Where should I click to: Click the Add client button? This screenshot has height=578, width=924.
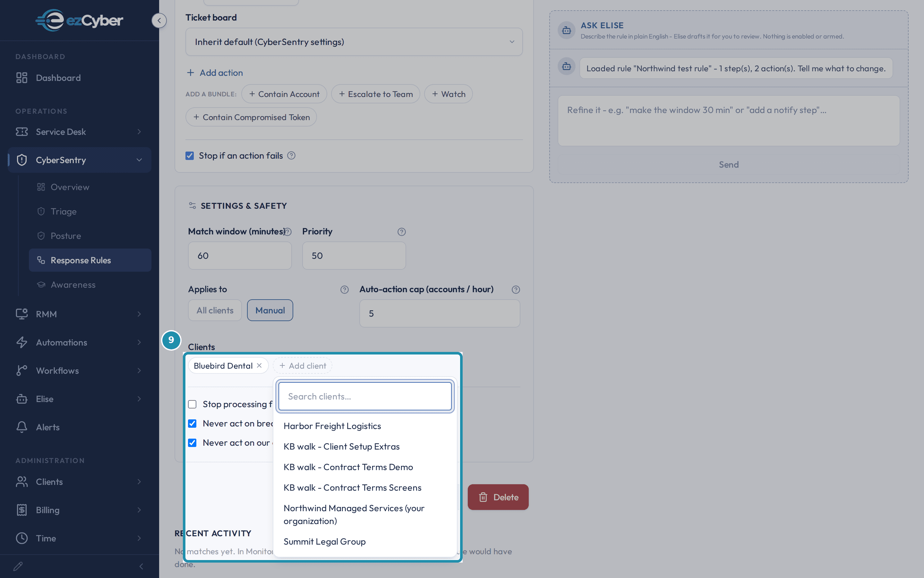pos(303,365)
